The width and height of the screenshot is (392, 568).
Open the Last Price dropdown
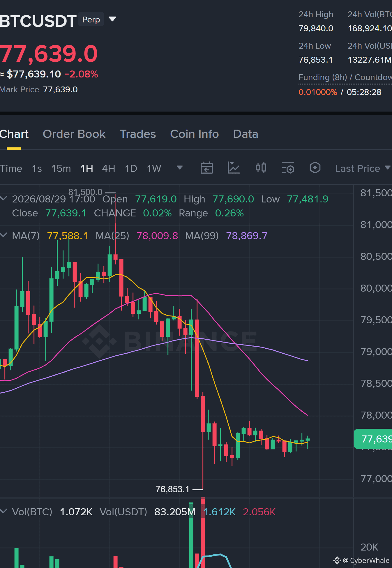363,168
